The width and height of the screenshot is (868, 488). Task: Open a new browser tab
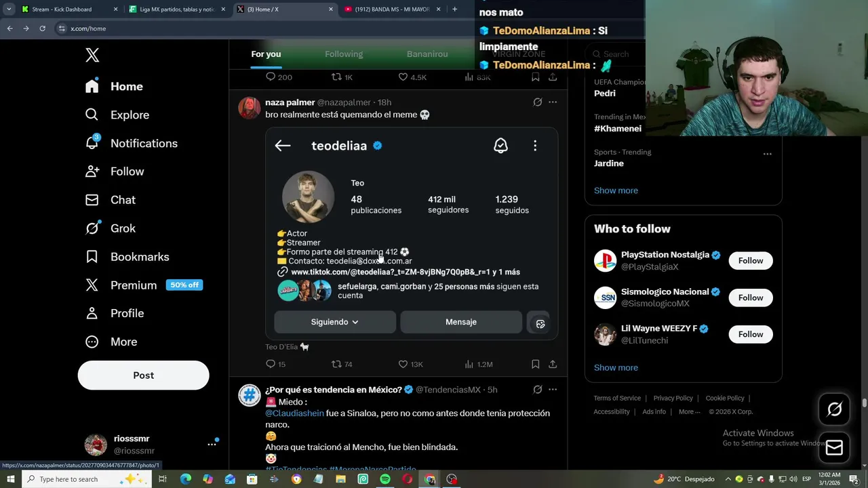pyautogui.click(x=454, y=9)
